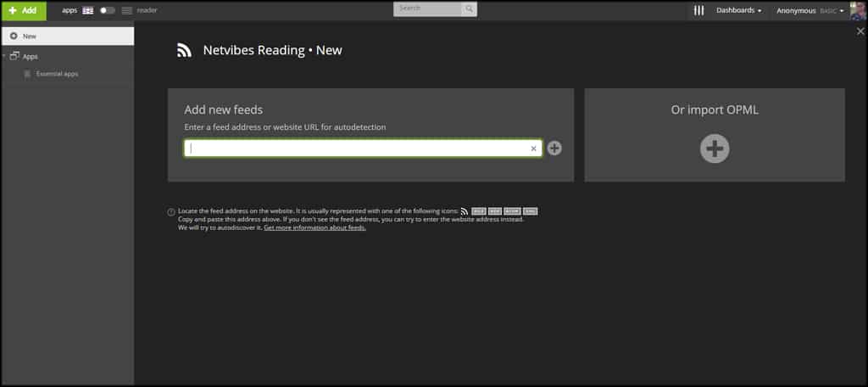Open the Dashboards dropdown
Screen dimensions: 868x387
[x=739, y=10]
